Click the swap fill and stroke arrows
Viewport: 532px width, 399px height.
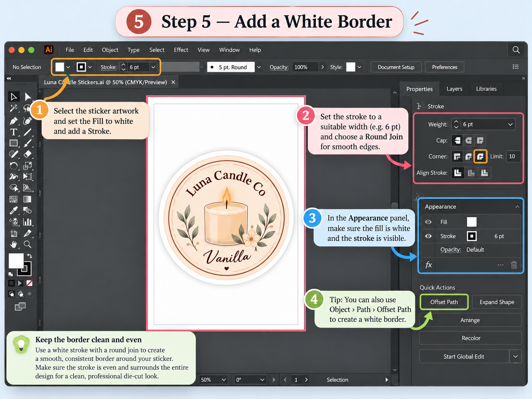click(29, 256)
